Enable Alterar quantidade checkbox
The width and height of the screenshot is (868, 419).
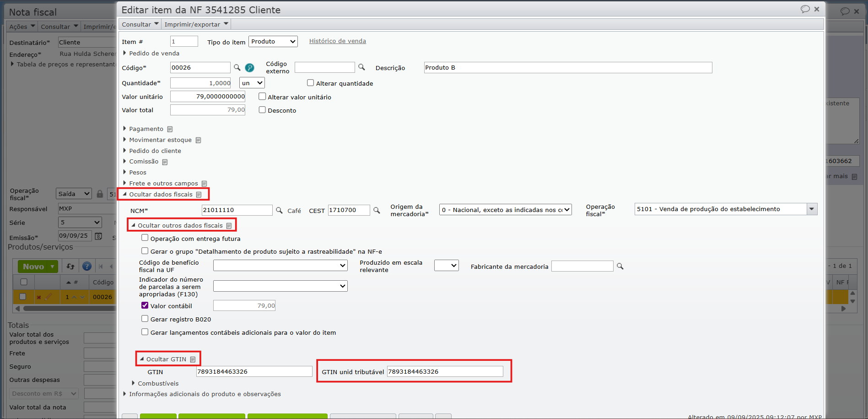pyautogui.click(x=310, y=83)
